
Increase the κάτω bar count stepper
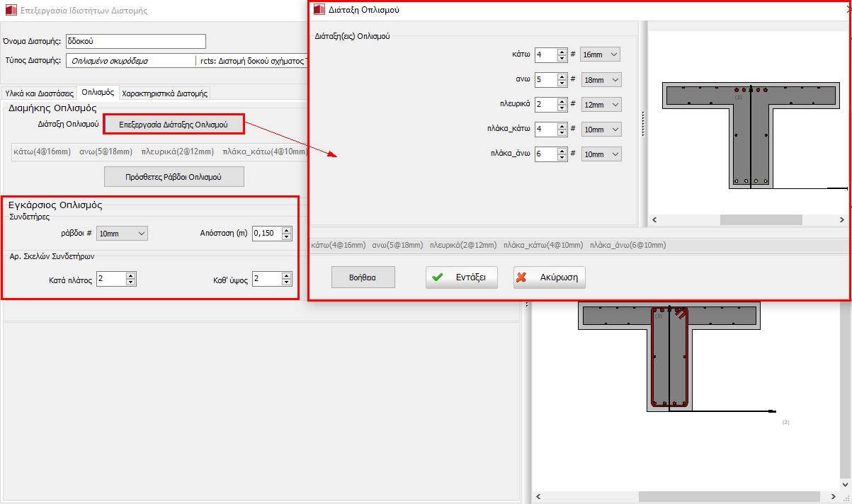pos(562,52)
